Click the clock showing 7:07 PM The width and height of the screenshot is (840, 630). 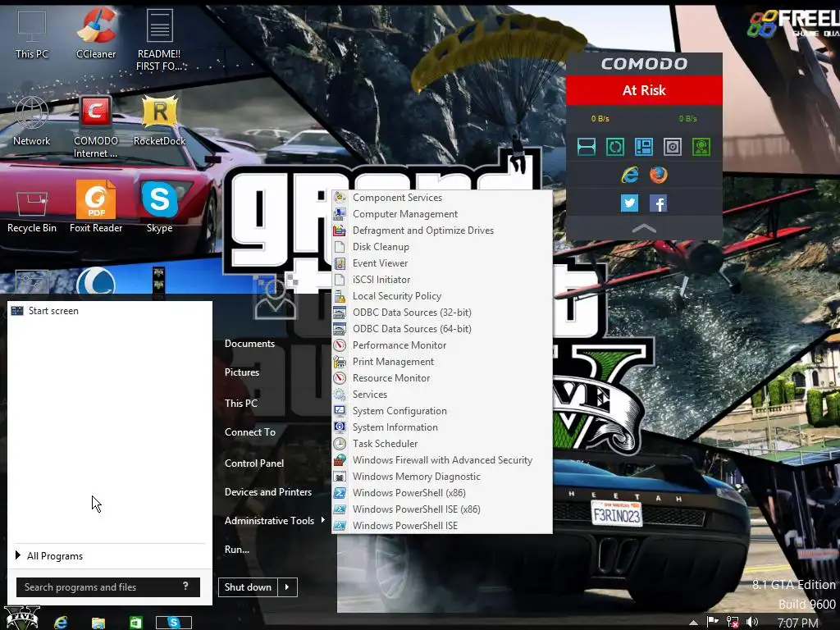(x=797, y=623)
